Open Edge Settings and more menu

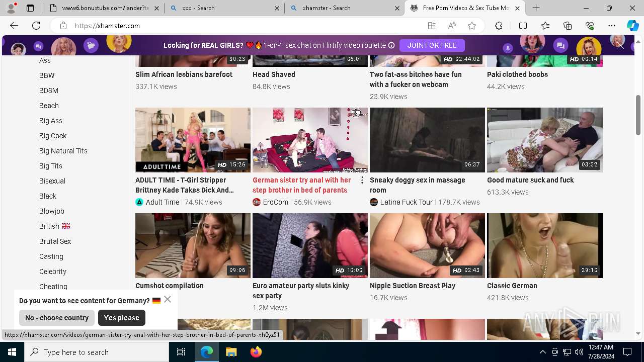click(612, 26)
